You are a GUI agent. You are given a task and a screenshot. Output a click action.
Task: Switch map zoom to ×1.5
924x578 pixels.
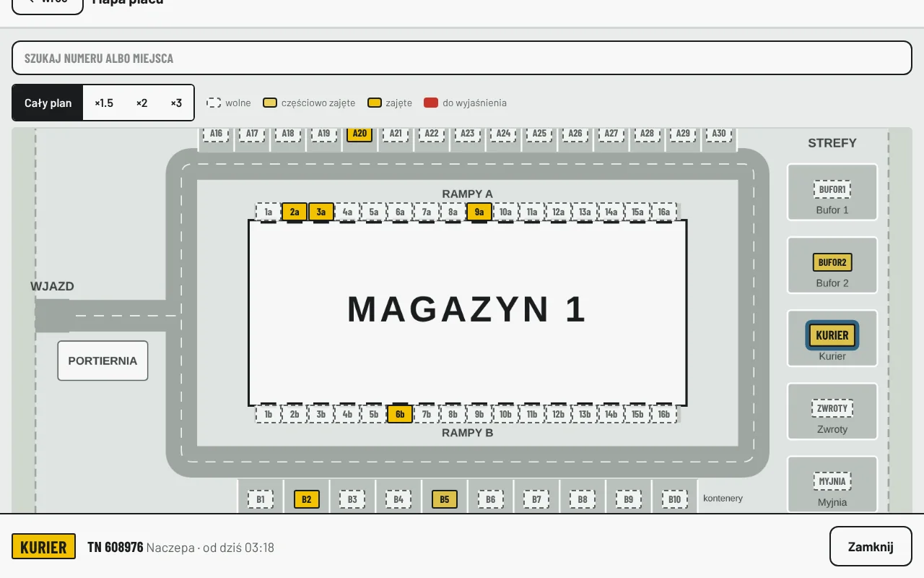click(x=104, y=103)
